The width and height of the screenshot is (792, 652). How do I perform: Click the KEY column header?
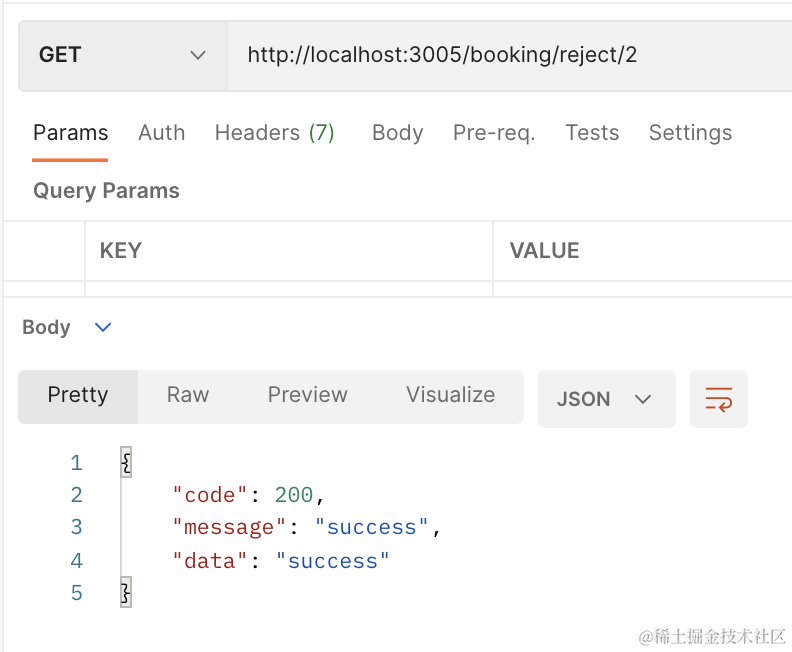click(120, 251)
